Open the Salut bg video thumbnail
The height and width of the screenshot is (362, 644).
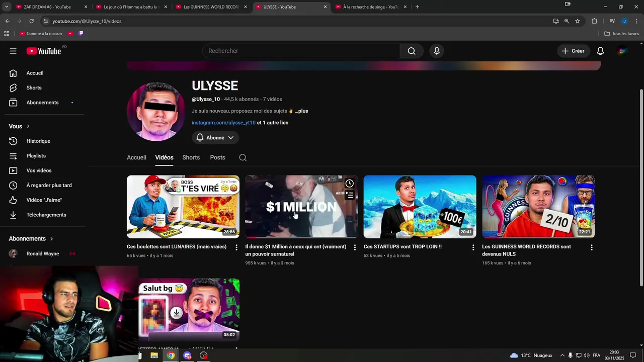point(189,310)
